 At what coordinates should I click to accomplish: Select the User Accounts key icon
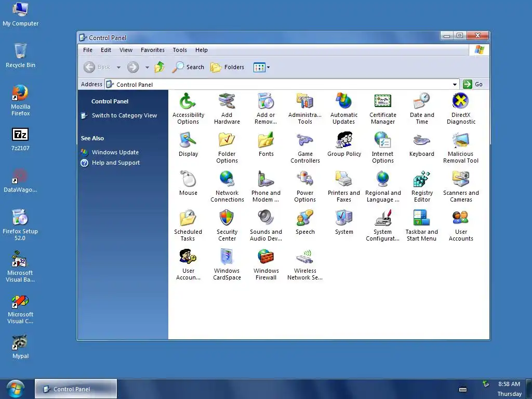(188, 264)
